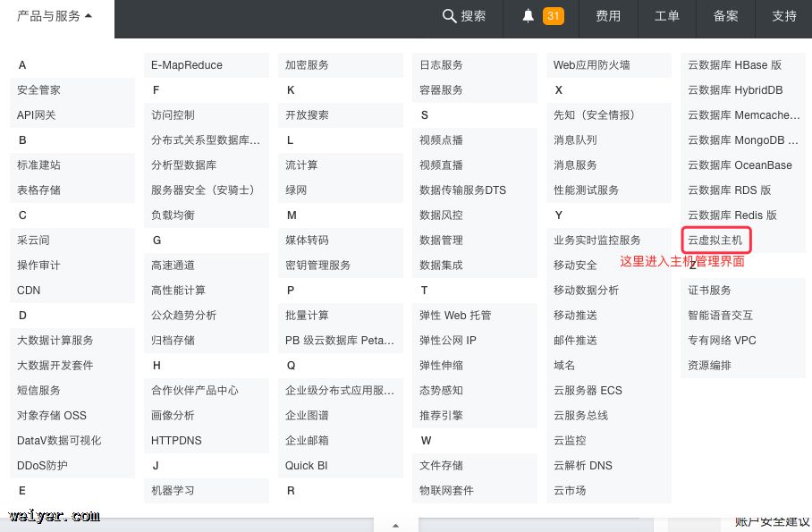Open DataV数据可视化
This screenshot has height=532, width=812.
point(59,441)
